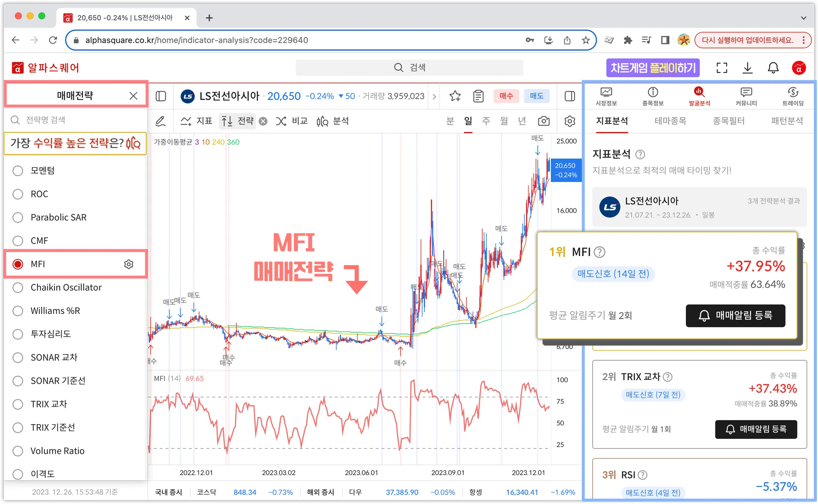Select Williams %R radio button

click(x=18, y=311)
